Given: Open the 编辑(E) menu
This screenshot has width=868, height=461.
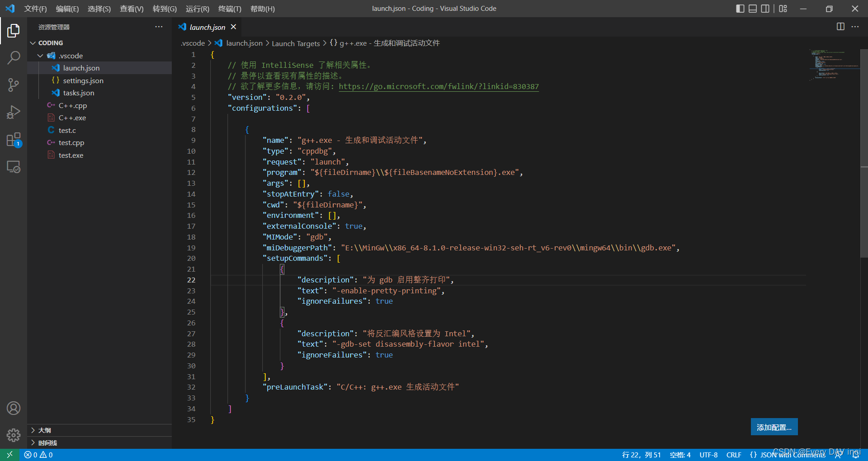Looking at the screenshot, I should click(67, 9).
